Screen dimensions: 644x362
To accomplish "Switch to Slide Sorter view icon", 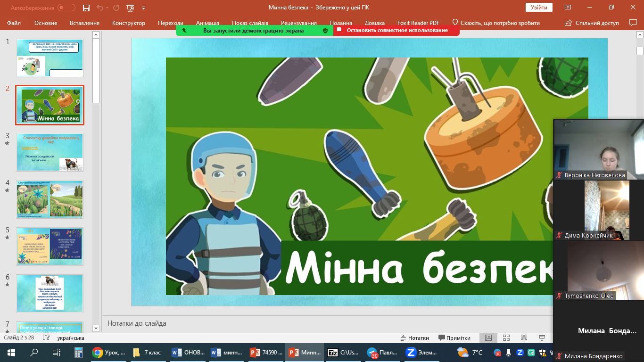I will pos(506,338).
